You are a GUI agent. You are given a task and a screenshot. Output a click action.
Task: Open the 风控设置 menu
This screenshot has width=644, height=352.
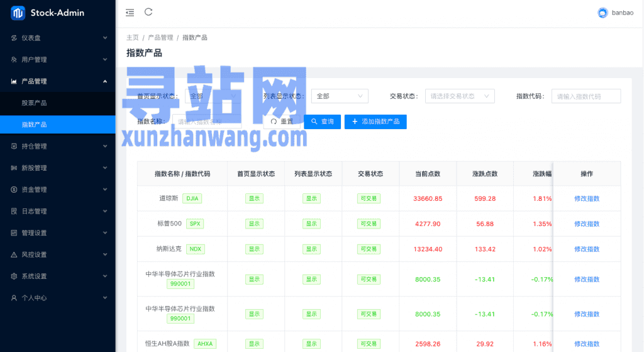tap(57, 254)
